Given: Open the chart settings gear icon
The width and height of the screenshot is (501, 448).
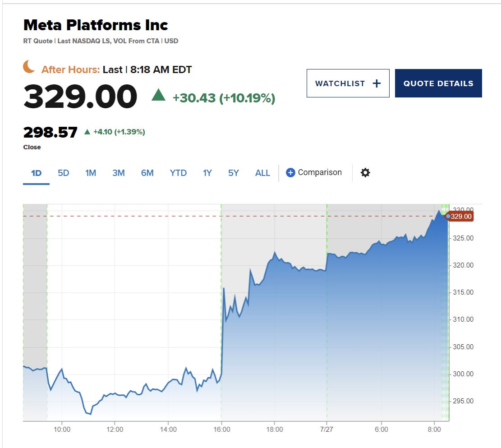Looking at the screenshot, I should [x=365, y=172].
